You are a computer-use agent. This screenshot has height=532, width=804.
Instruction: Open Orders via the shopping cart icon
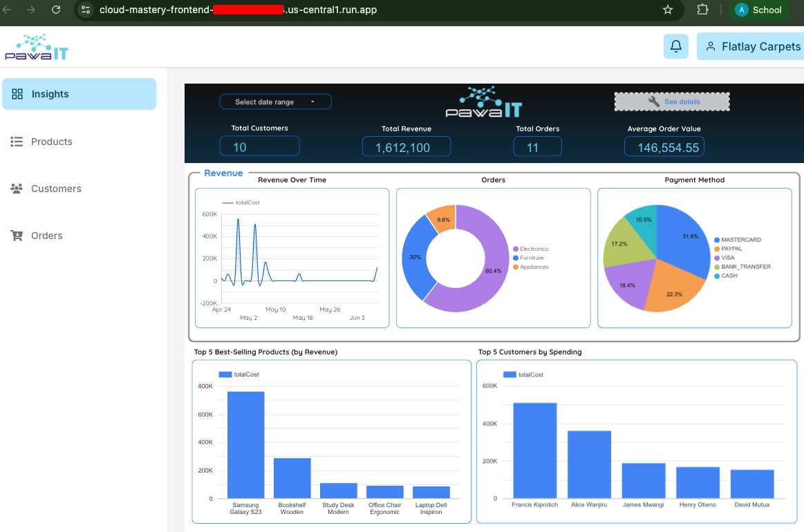pos(17,235)
